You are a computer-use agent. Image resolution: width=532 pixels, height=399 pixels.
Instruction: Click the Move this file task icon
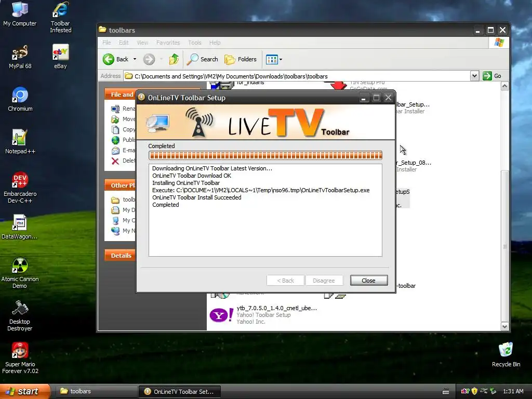pyautogui.click(x=115, y=119)
